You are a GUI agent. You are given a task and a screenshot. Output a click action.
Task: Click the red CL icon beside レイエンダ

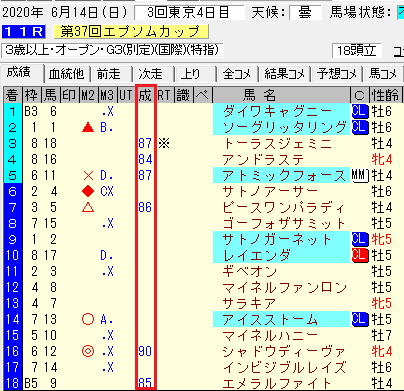360,255
